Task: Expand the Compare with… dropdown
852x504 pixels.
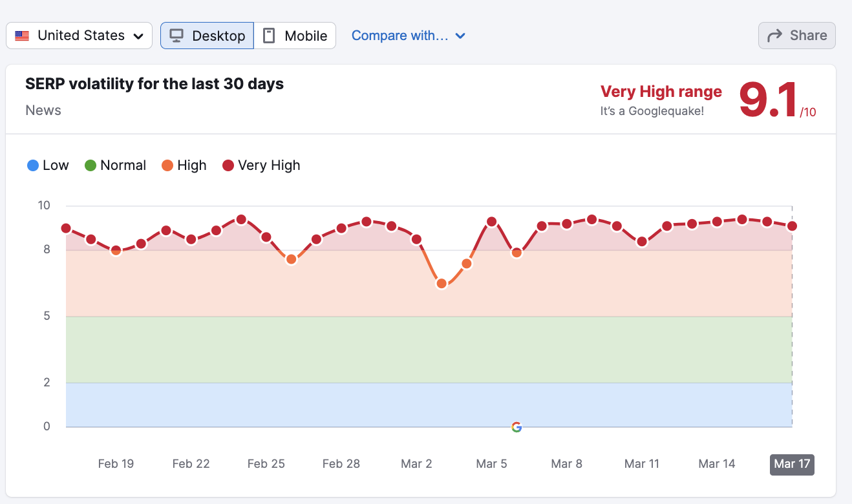Action: point(408,36)
